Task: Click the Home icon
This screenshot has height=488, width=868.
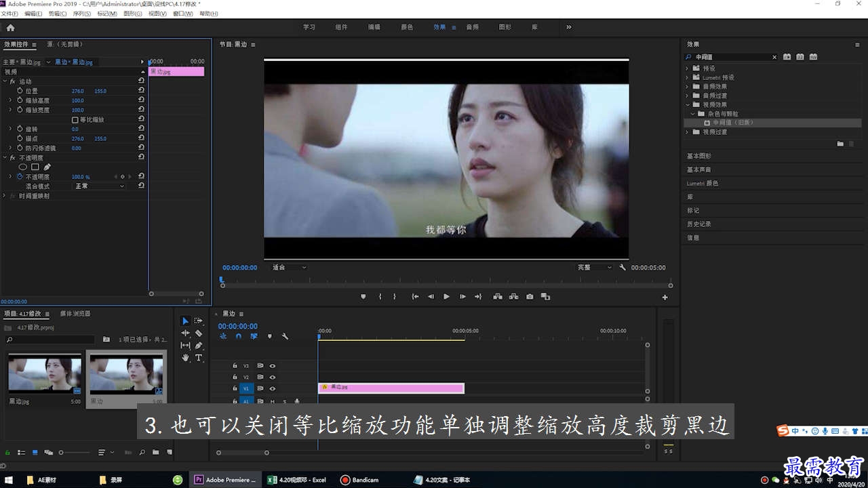Action: (x=10, y=28)
